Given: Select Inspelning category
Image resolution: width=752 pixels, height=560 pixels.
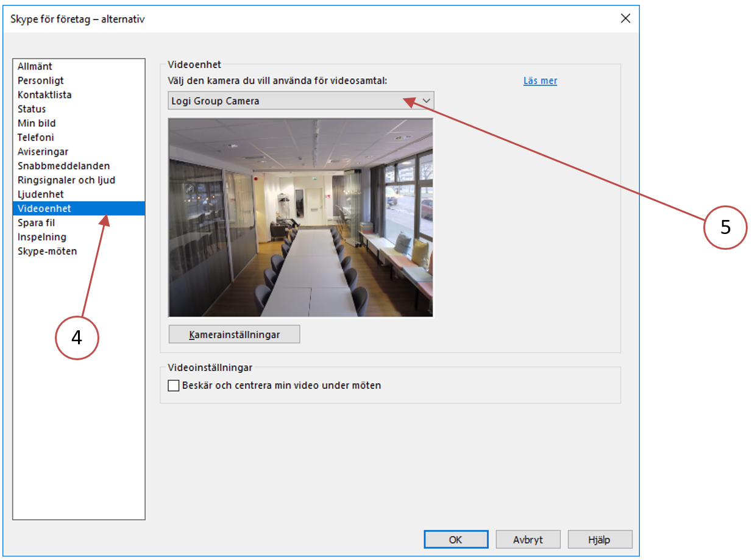Looking at the screenshot, I should pos(42,237).
